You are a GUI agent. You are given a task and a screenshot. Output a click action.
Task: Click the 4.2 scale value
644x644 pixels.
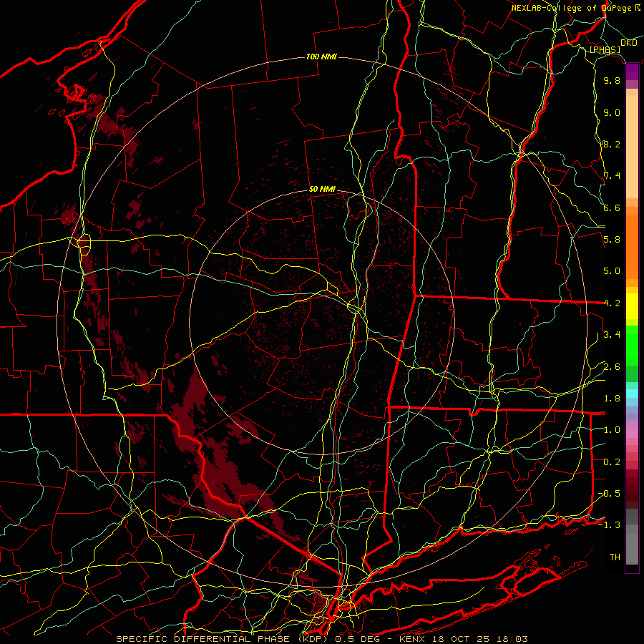(x=612, y=303)
